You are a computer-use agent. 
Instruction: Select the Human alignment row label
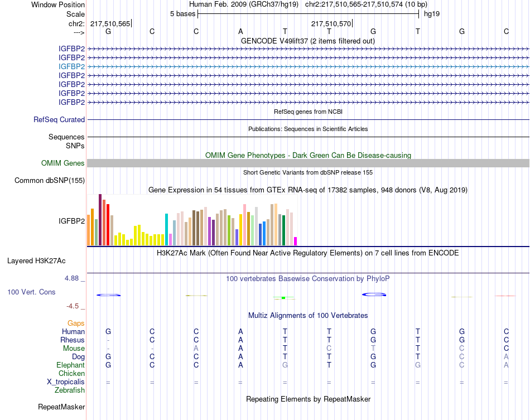(73, 331)
